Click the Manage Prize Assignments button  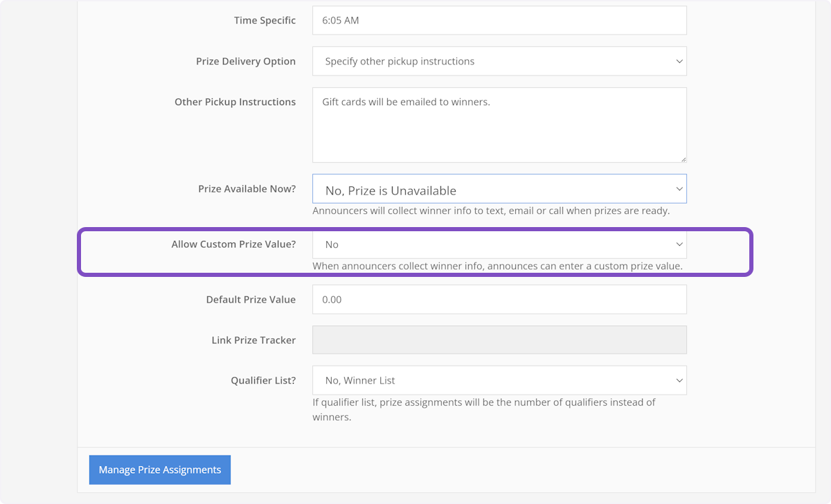(x=160, y=470)
